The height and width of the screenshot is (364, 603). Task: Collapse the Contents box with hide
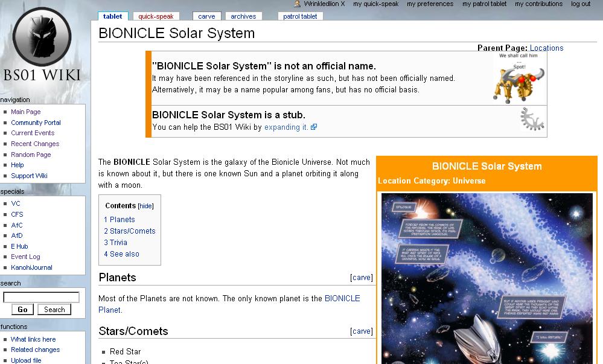click(145, 205)
